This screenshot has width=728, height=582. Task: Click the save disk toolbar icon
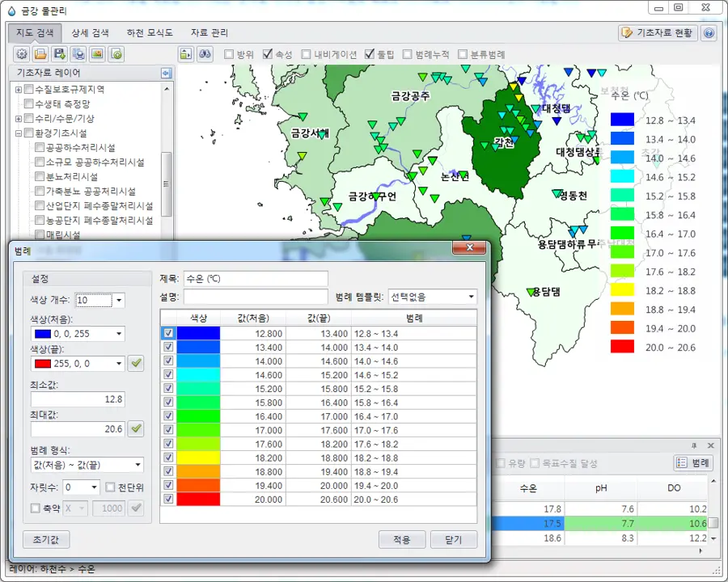[60, 54]
